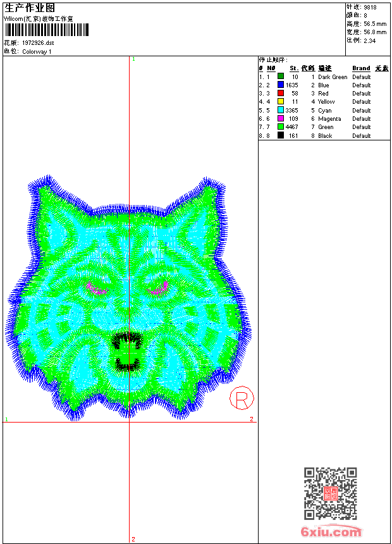The height and width of the screenshot is (544, 392).
Task: Click the Colorway 1 label
Action: [37, 52]
